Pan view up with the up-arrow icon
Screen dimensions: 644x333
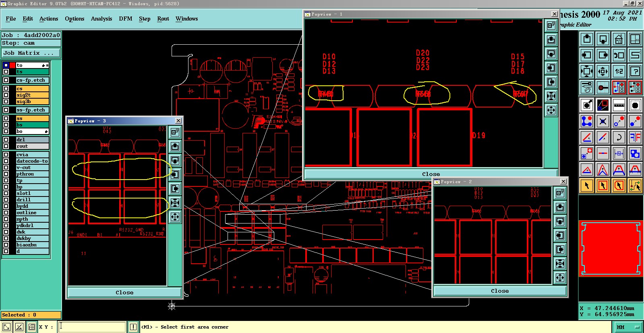point(587,39)
